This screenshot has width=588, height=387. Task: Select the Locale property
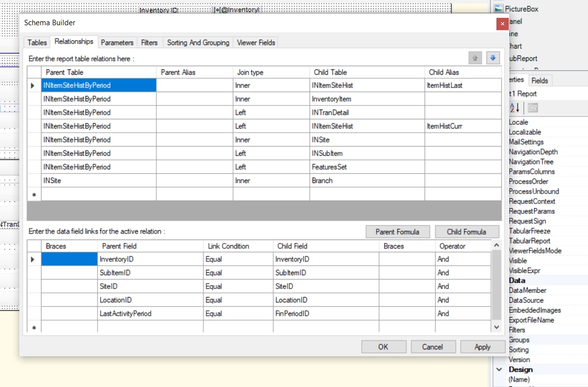coord(518,122)
